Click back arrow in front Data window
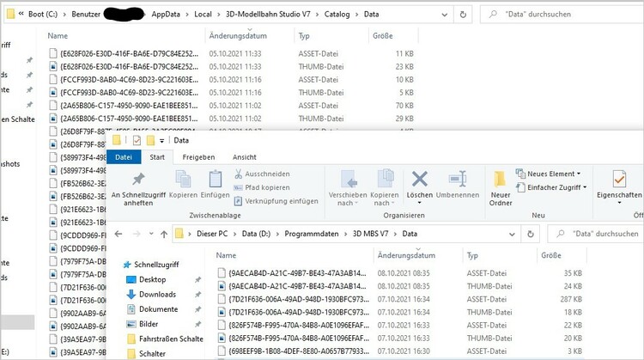Screen dimensions: 644x360 click(118, 234)
